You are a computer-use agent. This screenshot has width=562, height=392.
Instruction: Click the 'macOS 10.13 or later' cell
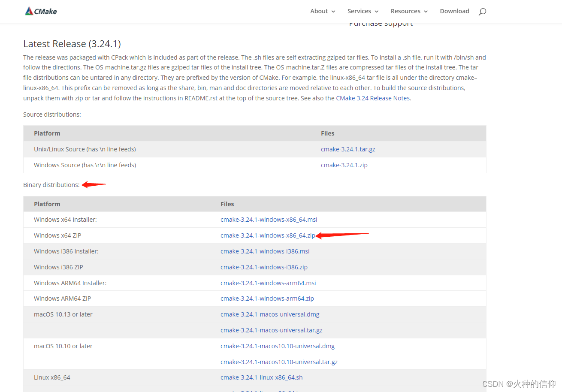coord(63,314)
